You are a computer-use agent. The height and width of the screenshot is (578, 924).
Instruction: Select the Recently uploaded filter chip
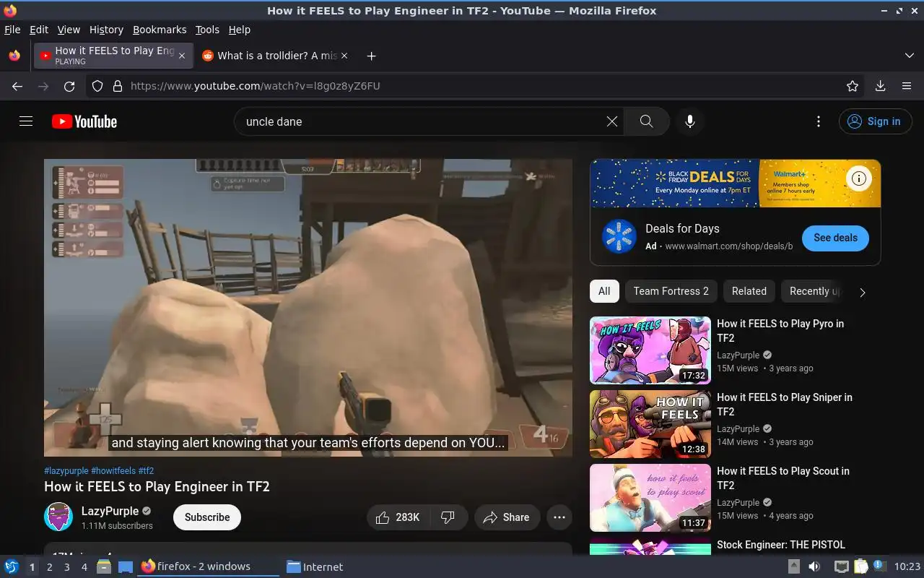tap(814, 291)
